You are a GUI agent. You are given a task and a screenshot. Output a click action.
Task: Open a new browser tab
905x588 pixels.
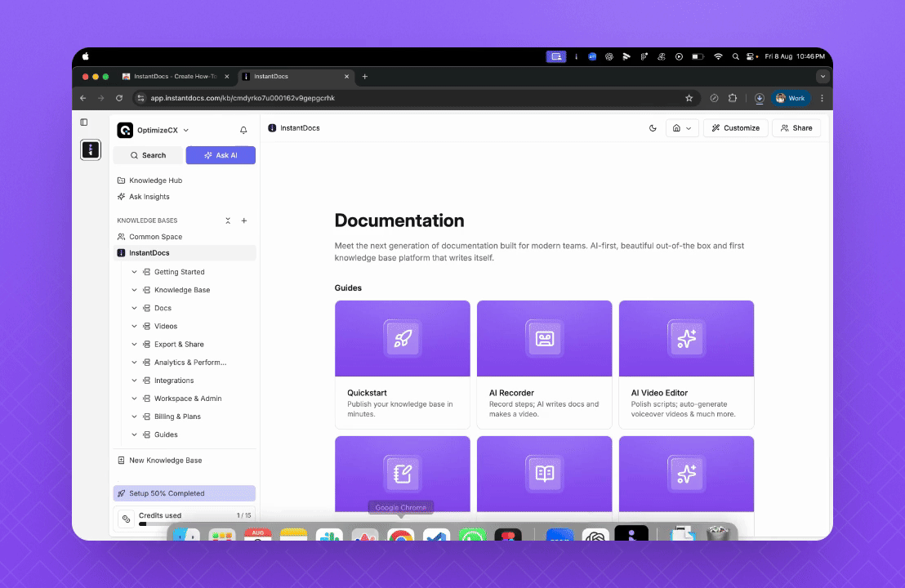[365, 77]
